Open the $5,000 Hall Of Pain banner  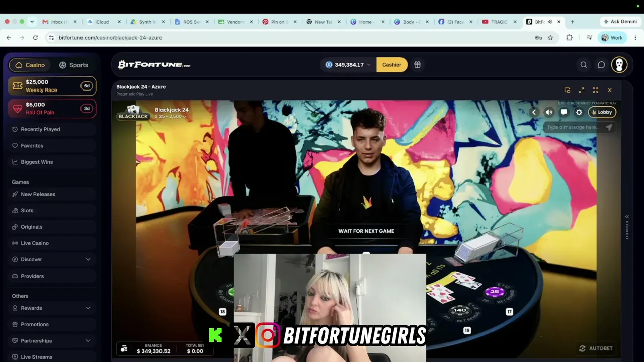(52, 108)
